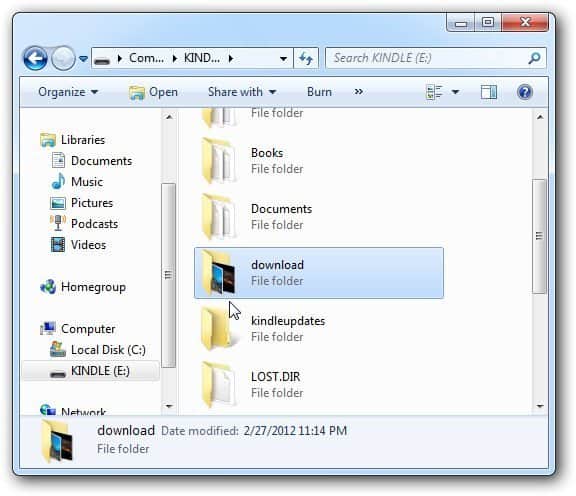Select the KIND... breadcrumb in address bar
Screen dimensions: 576x496
pyautogui.click(x=202, y=58)
